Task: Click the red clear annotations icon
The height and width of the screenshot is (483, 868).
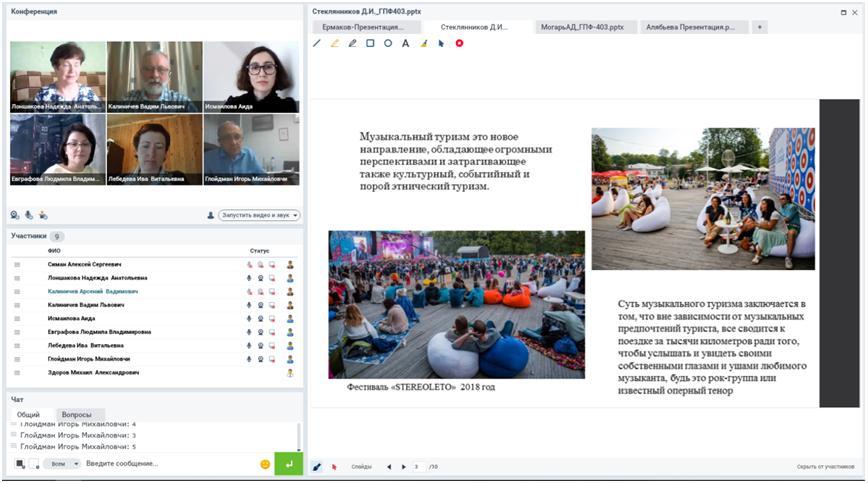Action: pyautogui.click(x=459, y=43)
